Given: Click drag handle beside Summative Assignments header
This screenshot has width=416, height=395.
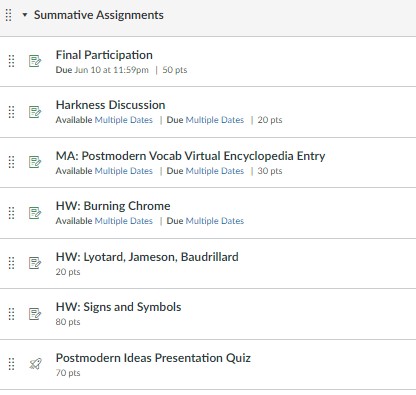Looking at the screenshot, I should click(9, 15).
